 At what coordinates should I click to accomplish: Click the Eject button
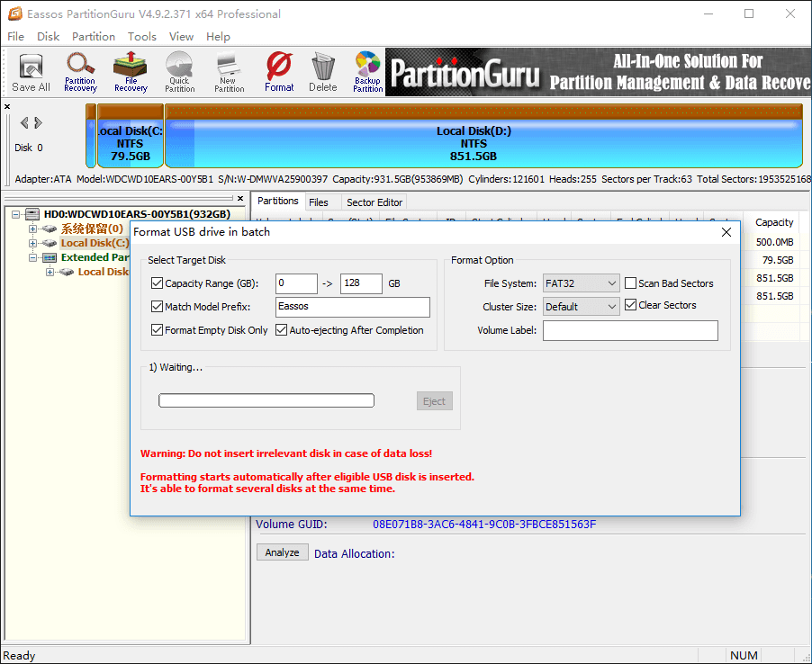[434, 401]
